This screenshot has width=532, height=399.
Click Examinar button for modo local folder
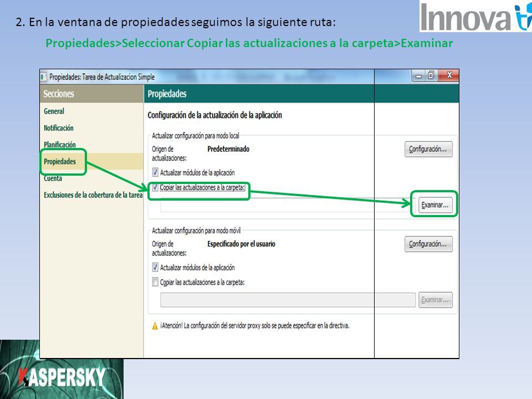[x=436, y=205]
